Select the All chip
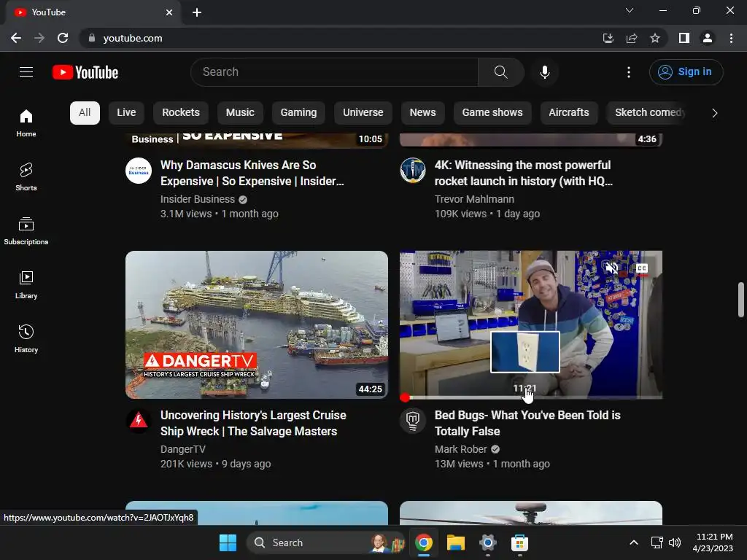The width and height of the screenshot is (747, 560). pyautogui.click(x=85, y=113)
